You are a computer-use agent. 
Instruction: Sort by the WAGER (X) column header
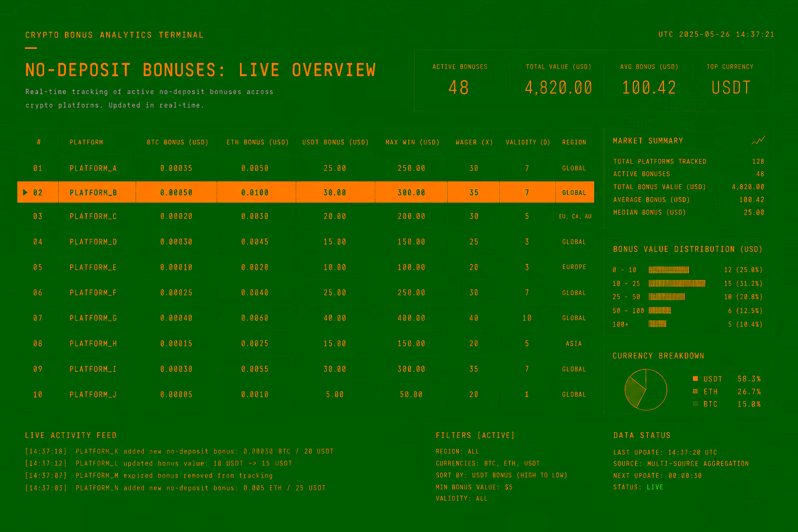(474, 142)
